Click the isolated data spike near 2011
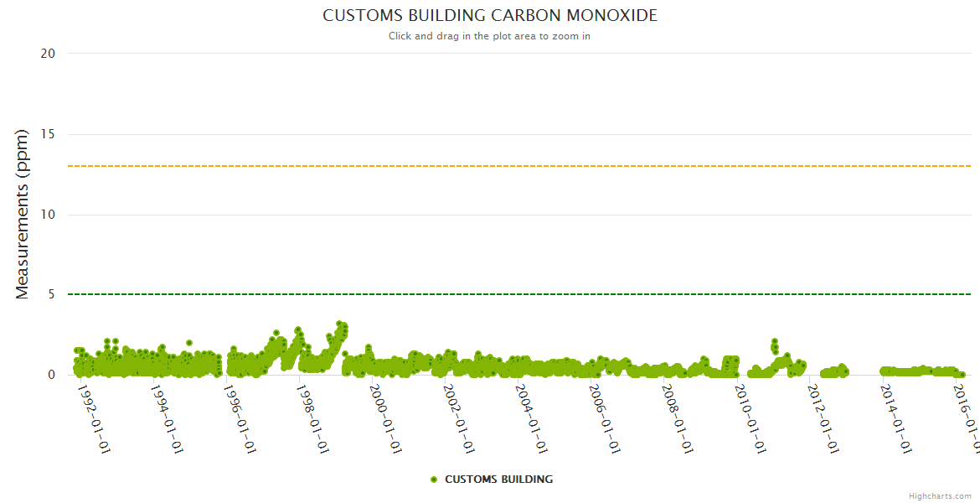This screenshot has width=980, height=503. [775, 341]
